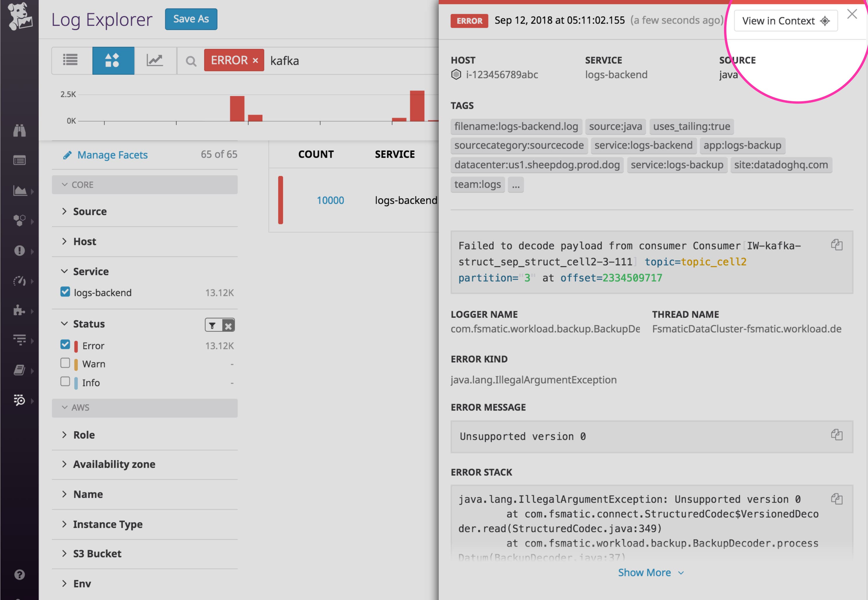
Task: Check the Info status filter
Action: point(65,381)
